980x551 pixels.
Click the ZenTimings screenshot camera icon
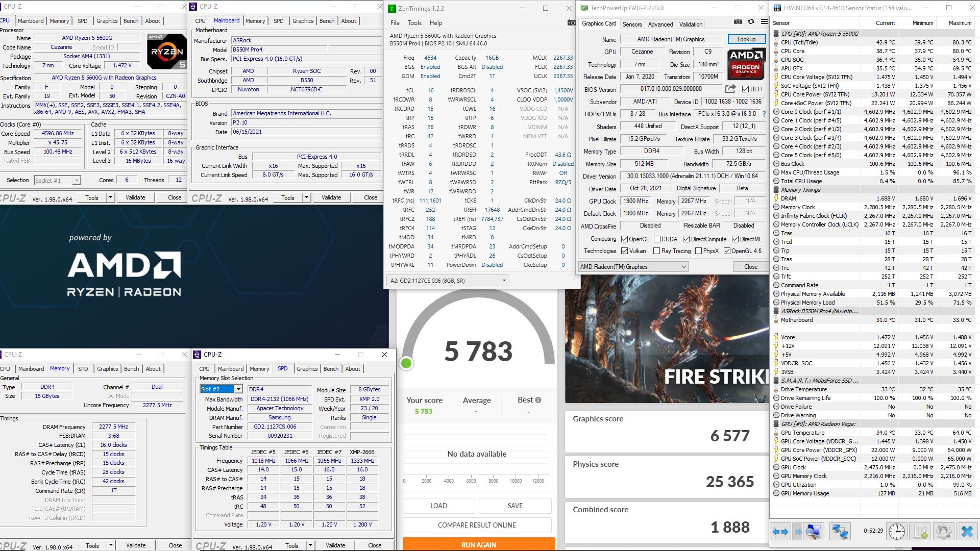point(571,23)
